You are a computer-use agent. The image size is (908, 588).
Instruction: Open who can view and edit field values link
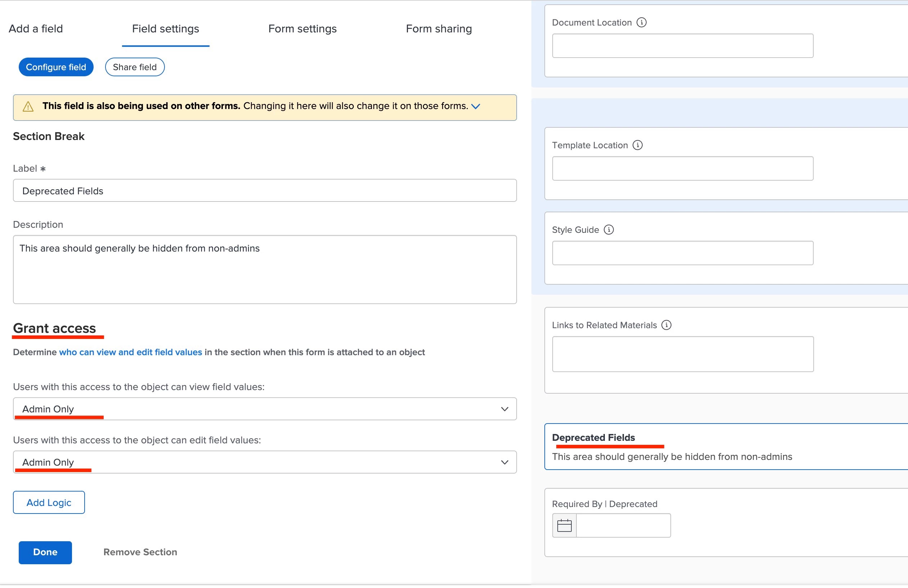click(130, 352)
